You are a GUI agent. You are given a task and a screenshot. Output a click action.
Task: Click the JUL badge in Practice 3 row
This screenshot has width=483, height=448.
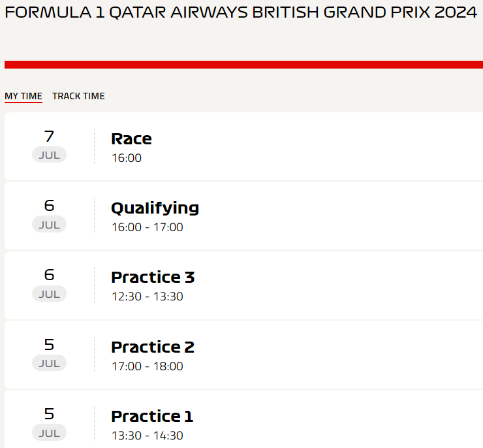pyautogui.click(x=50, y=294)
